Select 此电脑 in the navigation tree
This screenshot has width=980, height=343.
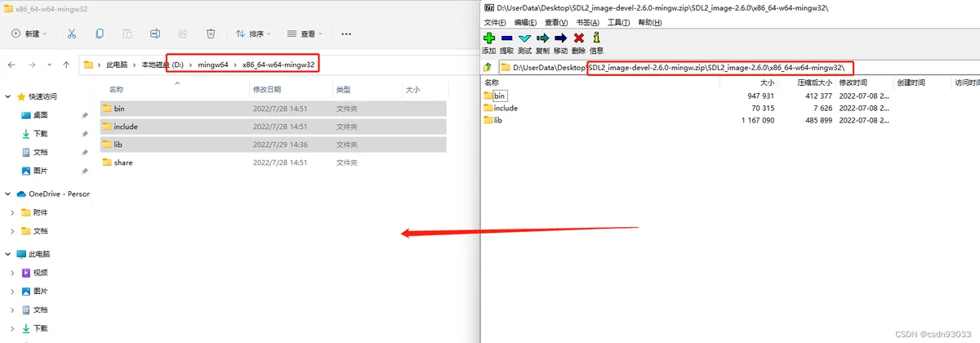[33, 254]
